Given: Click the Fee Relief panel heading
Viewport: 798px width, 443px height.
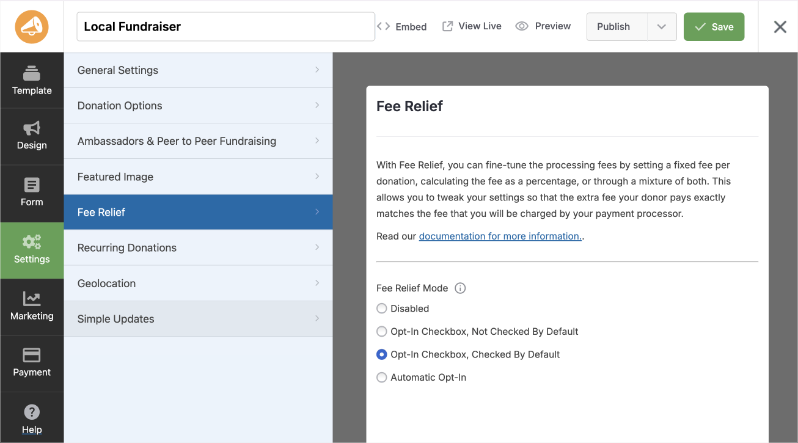Looking at the screenshot, I should pyautogui.click(x=410, y=106).
